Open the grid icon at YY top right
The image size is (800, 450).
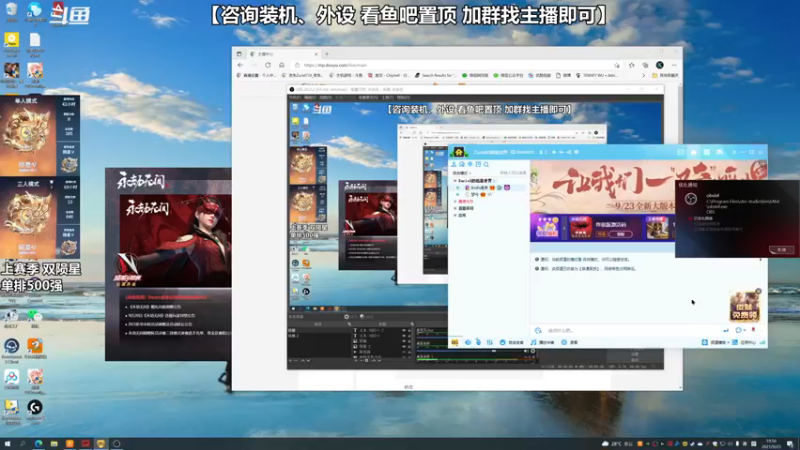[707, 152]
